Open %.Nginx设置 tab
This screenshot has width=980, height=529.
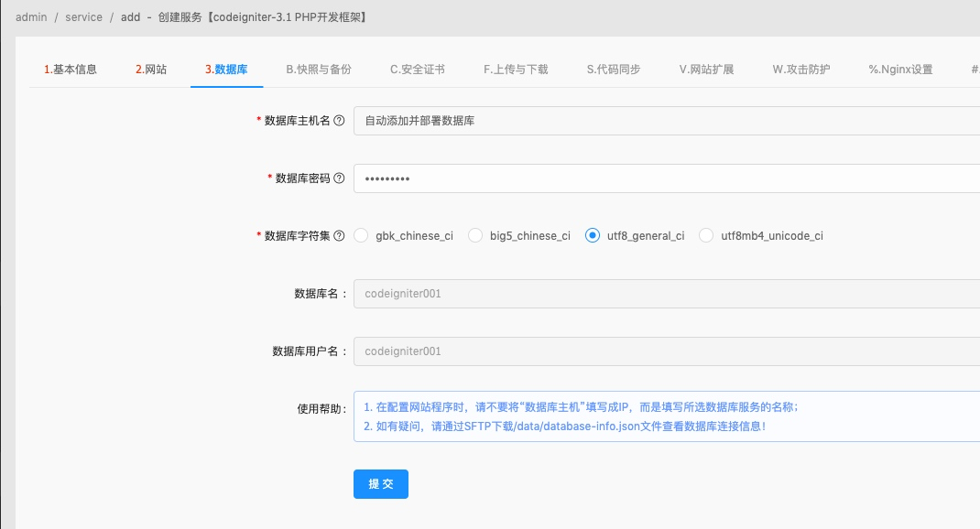tap(900, 70)
